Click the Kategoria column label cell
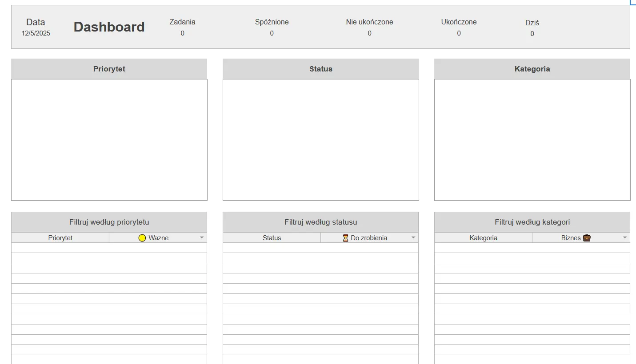Screen dimensions: 636x364 coord(483,237)
